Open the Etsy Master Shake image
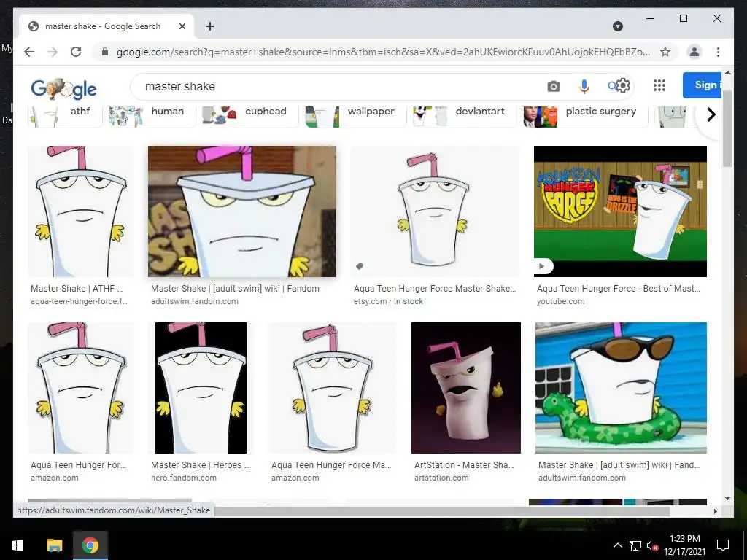This screenshot has width=747, height=560. pyautogui.click(x=435, y=211)
